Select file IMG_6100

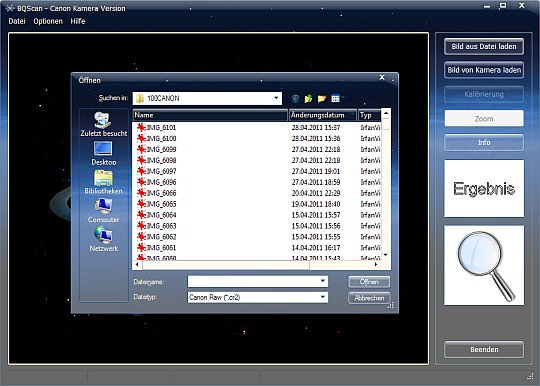pos(162,138)
